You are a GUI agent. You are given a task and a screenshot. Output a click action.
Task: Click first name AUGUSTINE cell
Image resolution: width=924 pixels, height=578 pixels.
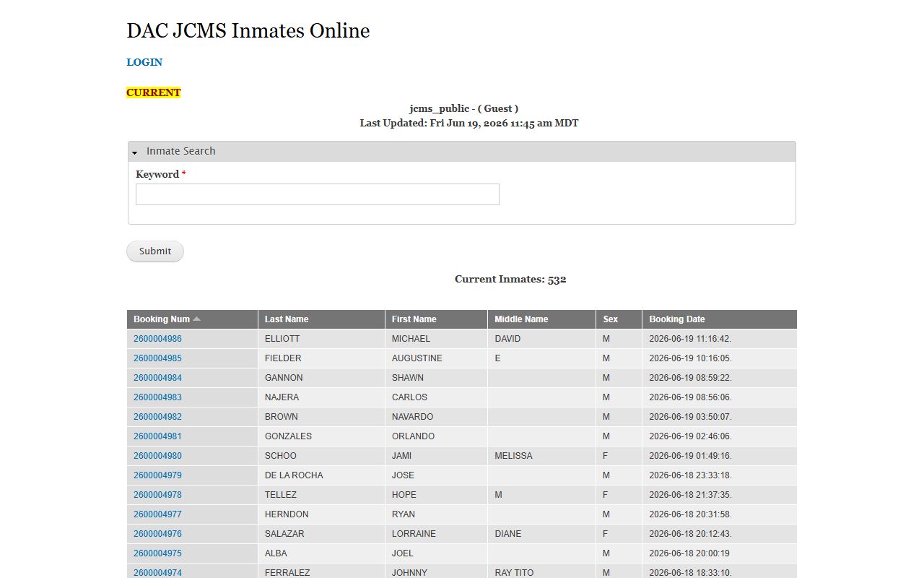437,358
